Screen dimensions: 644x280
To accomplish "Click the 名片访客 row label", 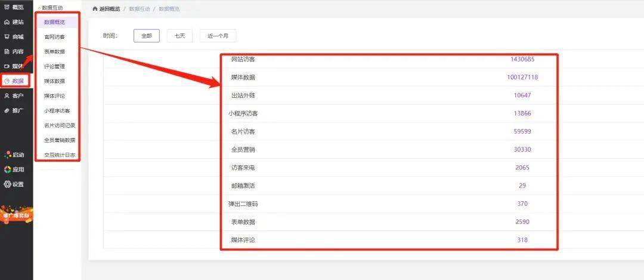I will point(243,131).
